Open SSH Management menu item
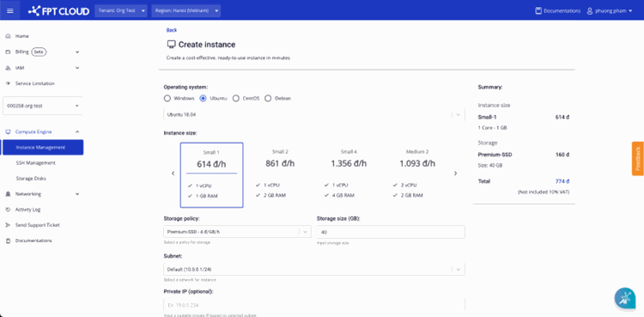Viewport: 644px width, 317px height. point(36,163)
